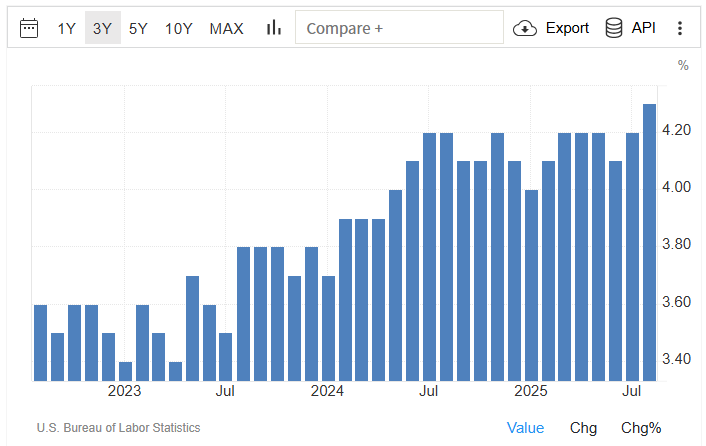Image resolution: width=706 pixels, height=446 pixels.
Task: Click the Export cloud download icon
Action: pos(525,28)
